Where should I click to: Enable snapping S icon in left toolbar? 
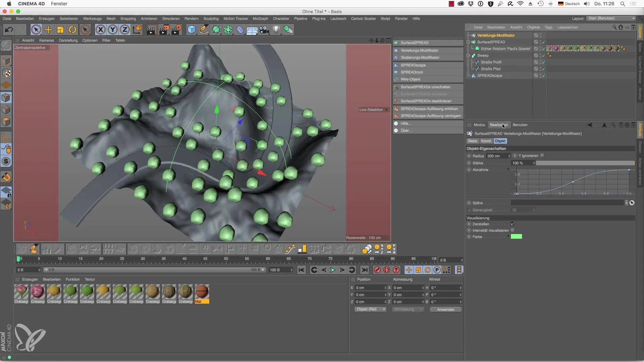(6, 162)
